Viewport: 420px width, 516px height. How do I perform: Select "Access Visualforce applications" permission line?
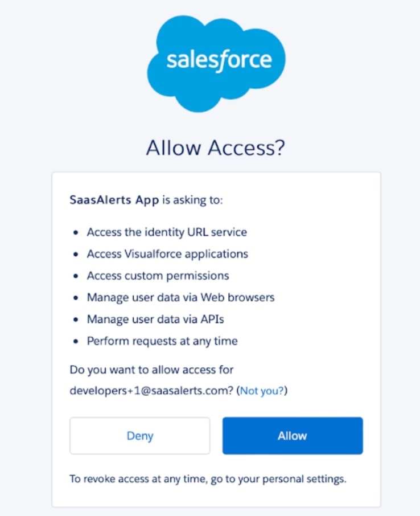point(167,254)
